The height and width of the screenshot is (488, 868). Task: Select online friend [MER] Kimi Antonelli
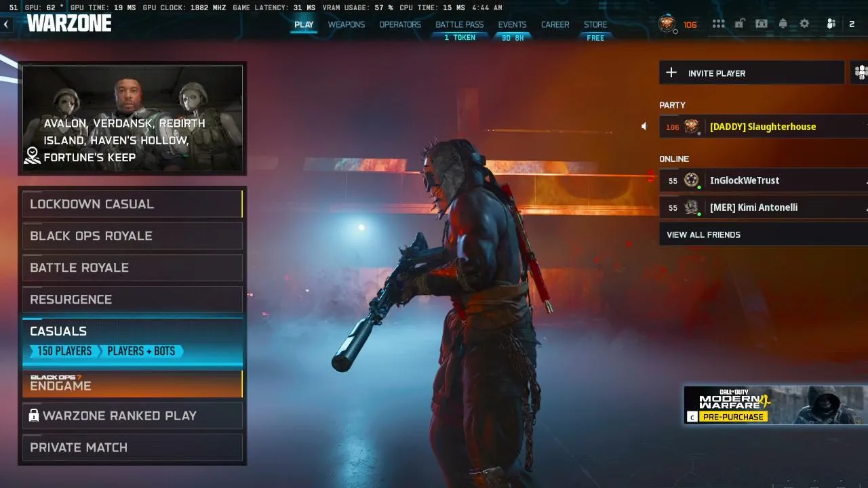(764, 207)
